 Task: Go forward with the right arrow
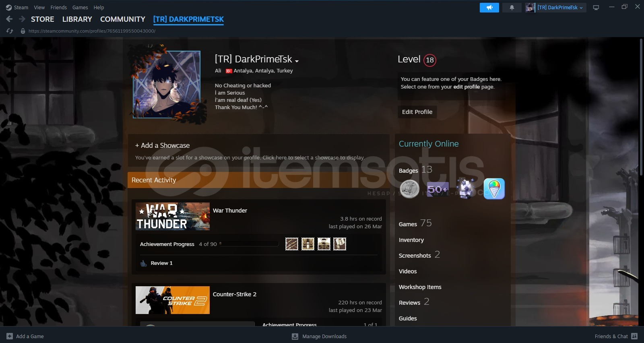pos(22,19)
